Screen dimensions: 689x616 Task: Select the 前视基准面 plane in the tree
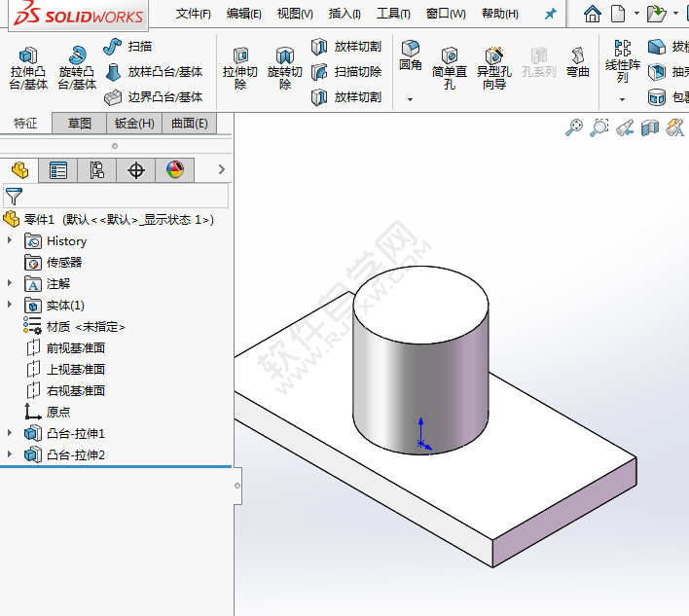pyautogui.click(x=75, y=347)
